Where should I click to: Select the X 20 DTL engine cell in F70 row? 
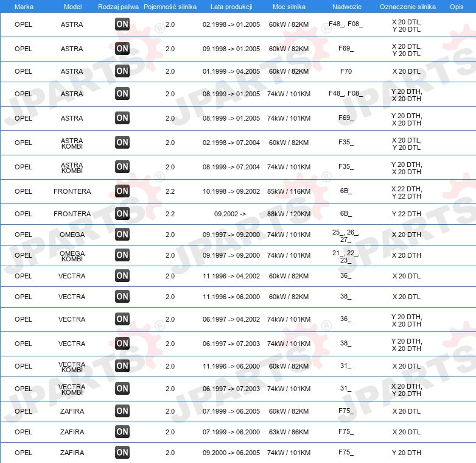(x=407, y=71)
